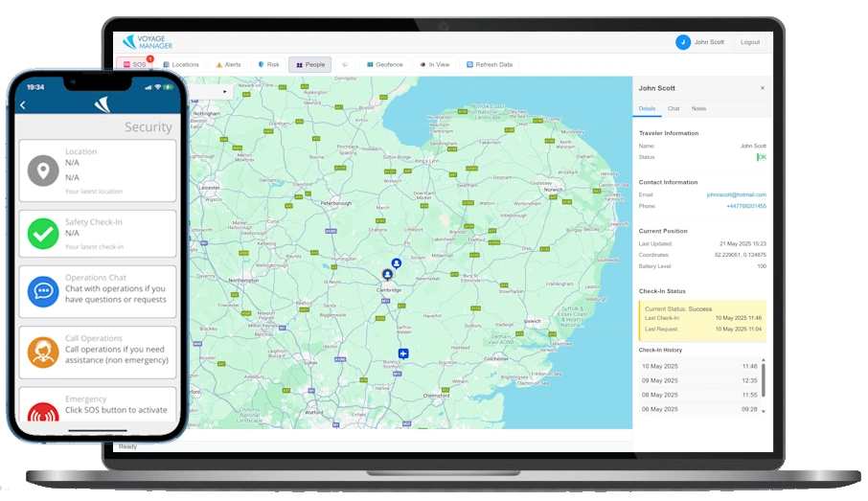Click the Current Status: Success box

702,320
